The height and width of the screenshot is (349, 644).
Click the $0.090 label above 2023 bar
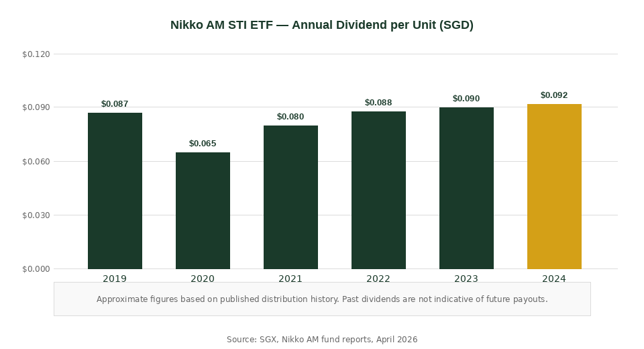[x=466, y=99]
